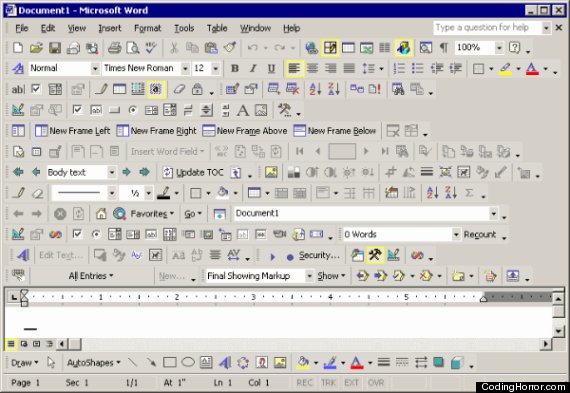Viewport: 570px width, 393px height.
Task: Click the New Frame Left button
Action: (72, 131)
